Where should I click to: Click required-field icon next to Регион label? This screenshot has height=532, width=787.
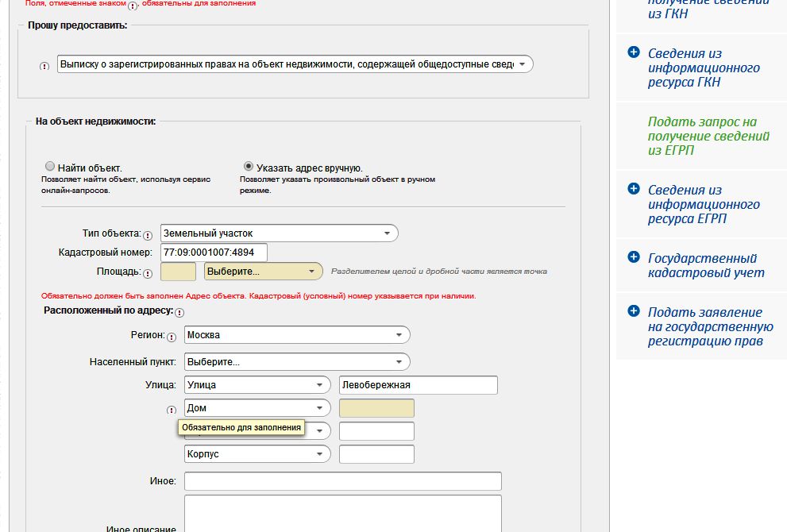pyautogui.click(x=172, y=337)
